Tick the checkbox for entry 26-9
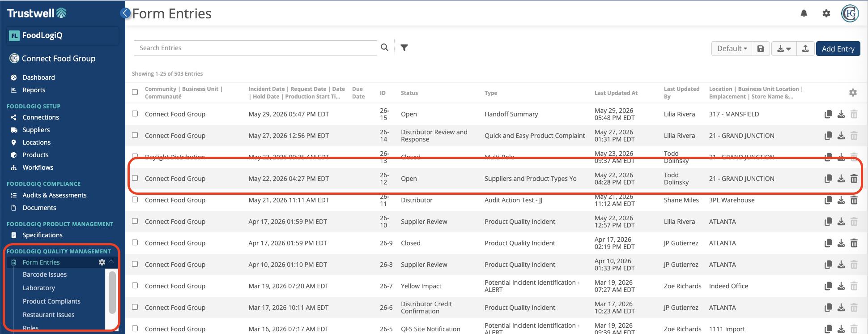Screen dimensions: 868x334 pyautogui.click(x=135, y=243)
